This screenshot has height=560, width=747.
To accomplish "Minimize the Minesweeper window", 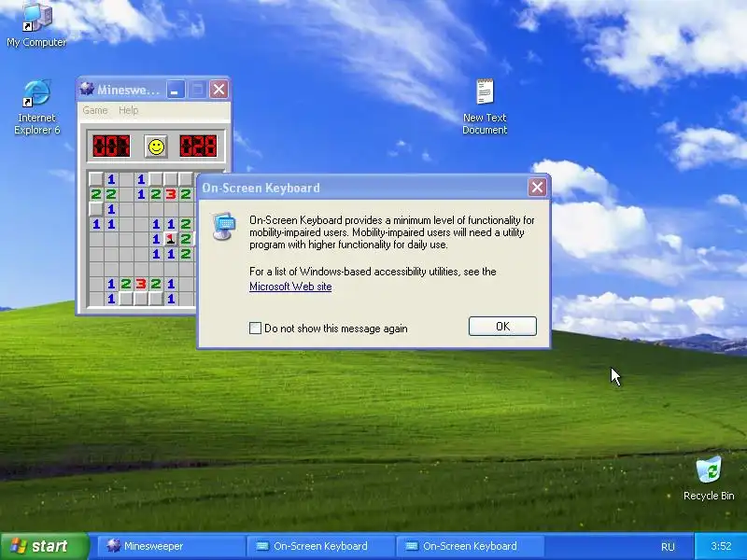I will pos(176,90).
